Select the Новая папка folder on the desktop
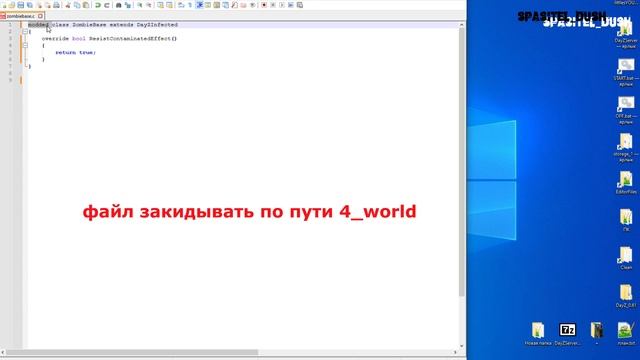 [538, 334]
